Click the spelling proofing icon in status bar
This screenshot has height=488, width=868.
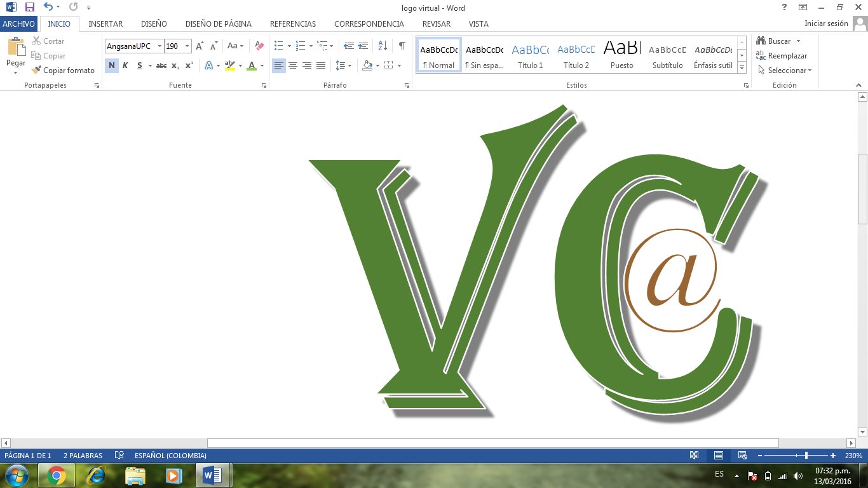pos(119,456)
